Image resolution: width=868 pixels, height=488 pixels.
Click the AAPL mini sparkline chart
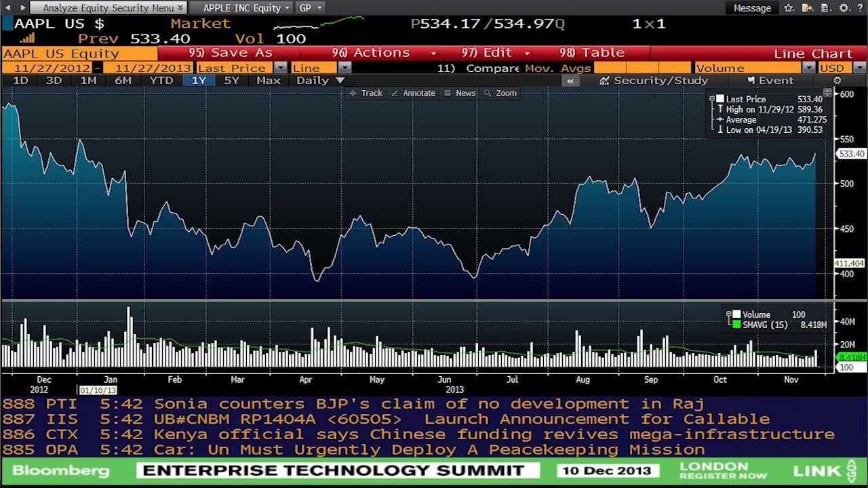click(x=317, y=24)
